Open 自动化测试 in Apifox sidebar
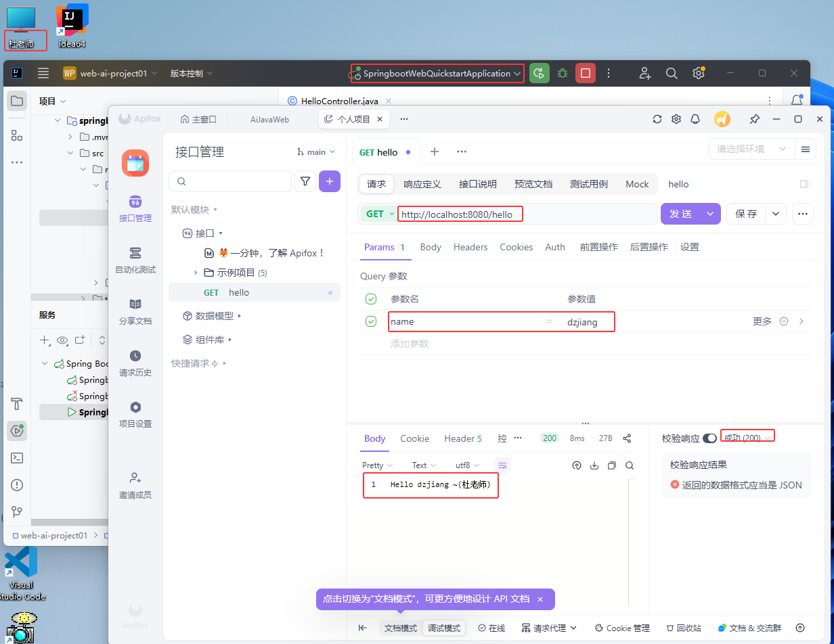This screenshot has width=834, height=644. 135,259
